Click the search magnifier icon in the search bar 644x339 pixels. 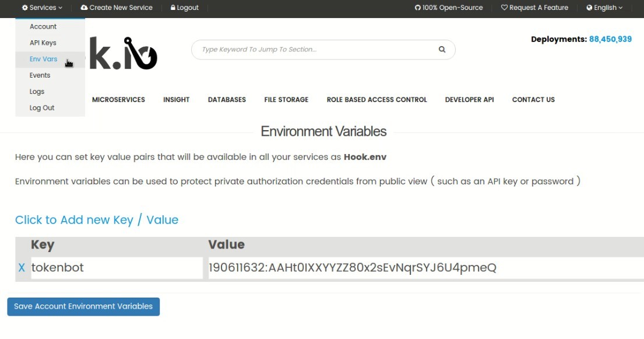point(442,50)
